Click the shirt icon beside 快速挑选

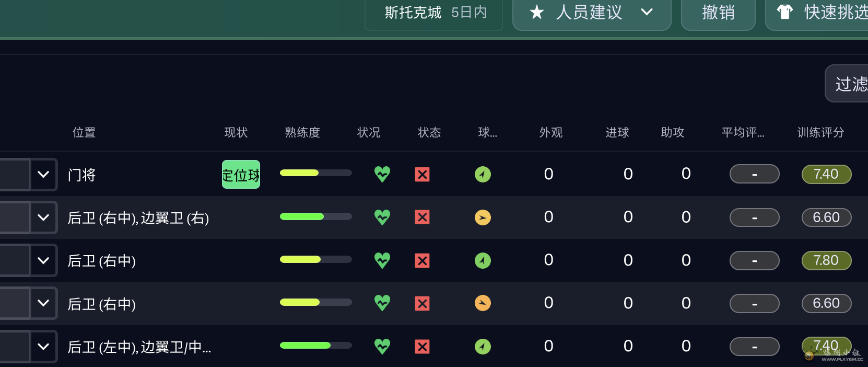[x=784, y=12]
